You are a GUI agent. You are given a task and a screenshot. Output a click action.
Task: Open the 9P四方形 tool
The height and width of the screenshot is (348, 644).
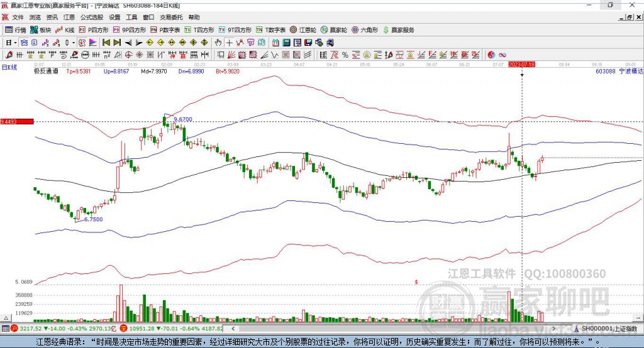tap(130, 30)
